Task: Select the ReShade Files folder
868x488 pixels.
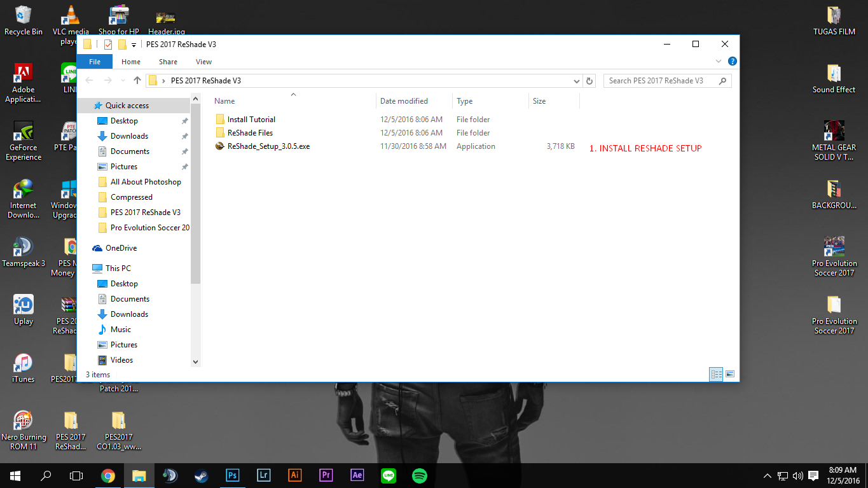Action: [x=250, y=133]
